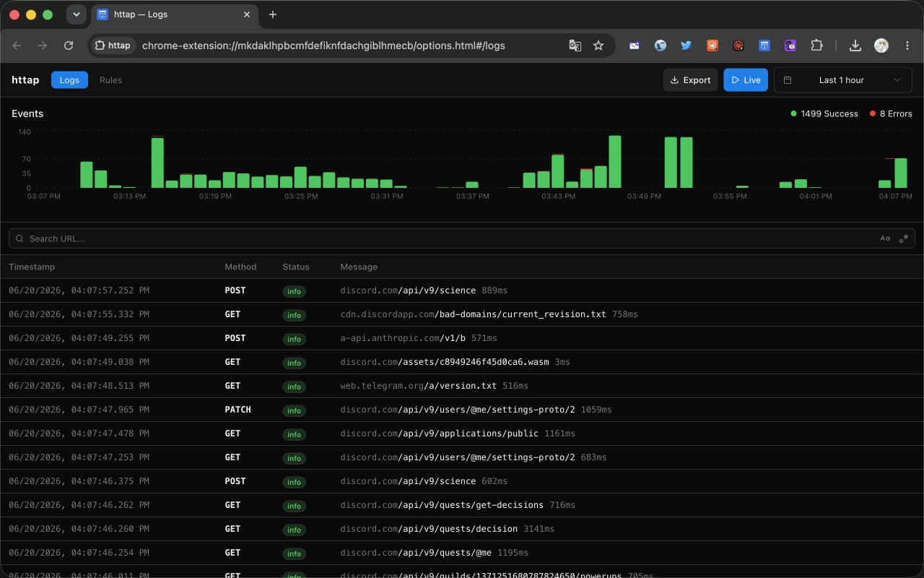
Task: Open the envelope mail extension
Action: (635, 46)
